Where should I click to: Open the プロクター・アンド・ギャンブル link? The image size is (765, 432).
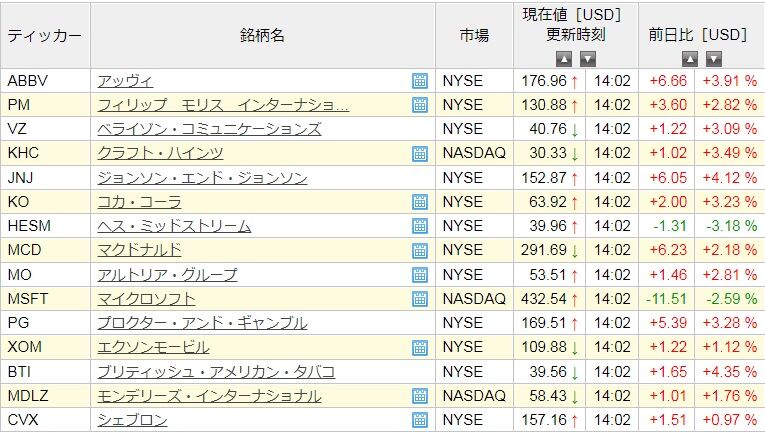tap(201, 323)
